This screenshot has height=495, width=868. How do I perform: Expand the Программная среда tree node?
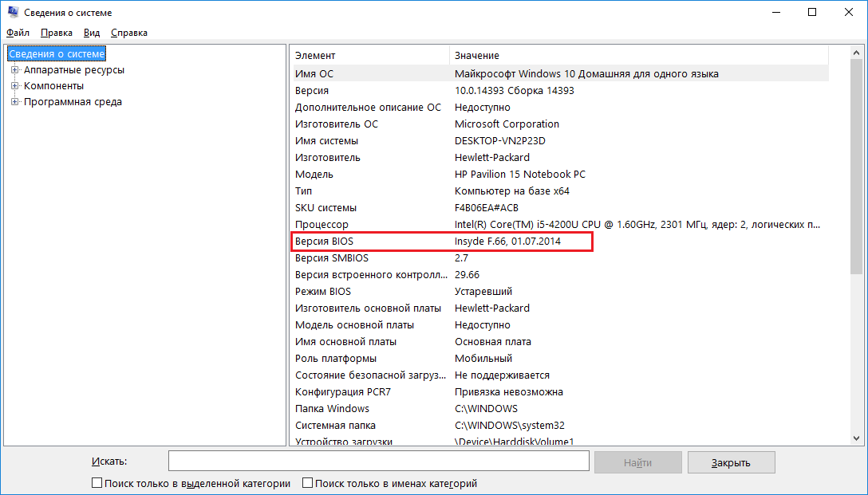click(14, 102)
